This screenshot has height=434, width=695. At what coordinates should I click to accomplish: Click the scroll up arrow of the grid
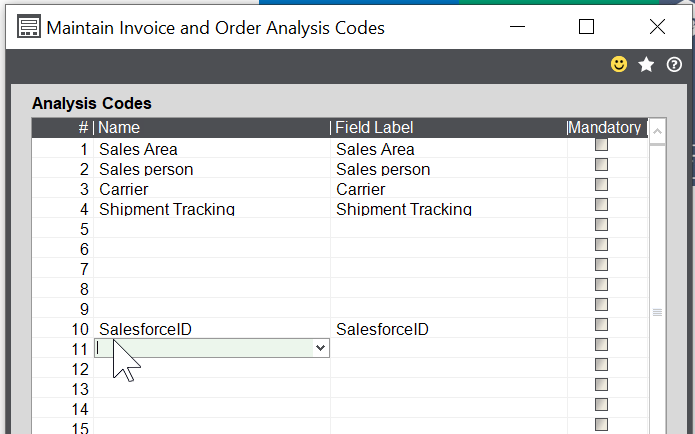(657, 128)
